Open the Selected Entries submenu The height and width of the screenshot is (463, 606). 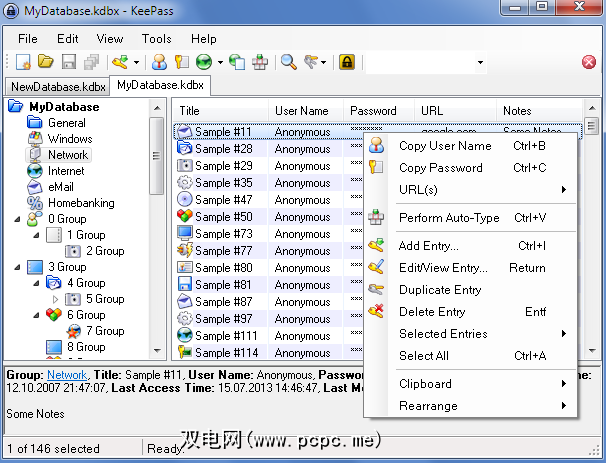[471, 334]
